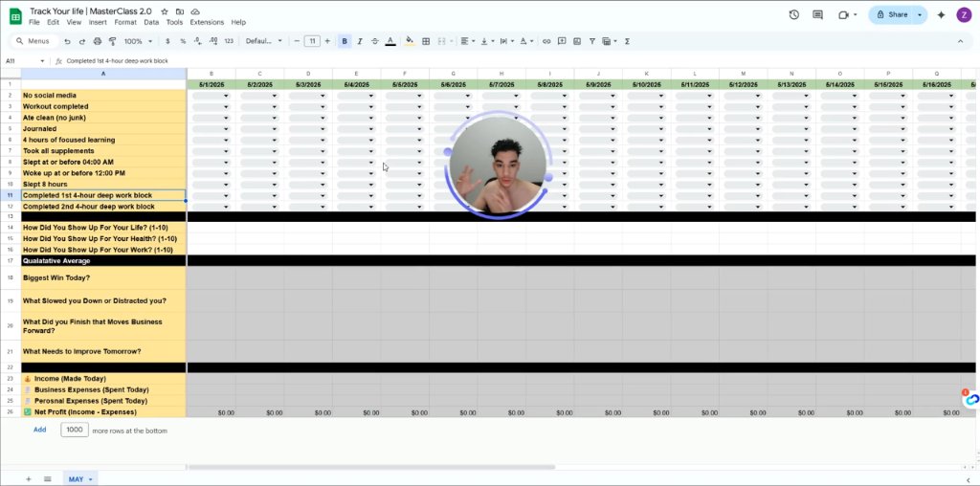Click the Move to folder icon
Screen dimensions: 980x486
pyautogui.click(x=180, y=11)
